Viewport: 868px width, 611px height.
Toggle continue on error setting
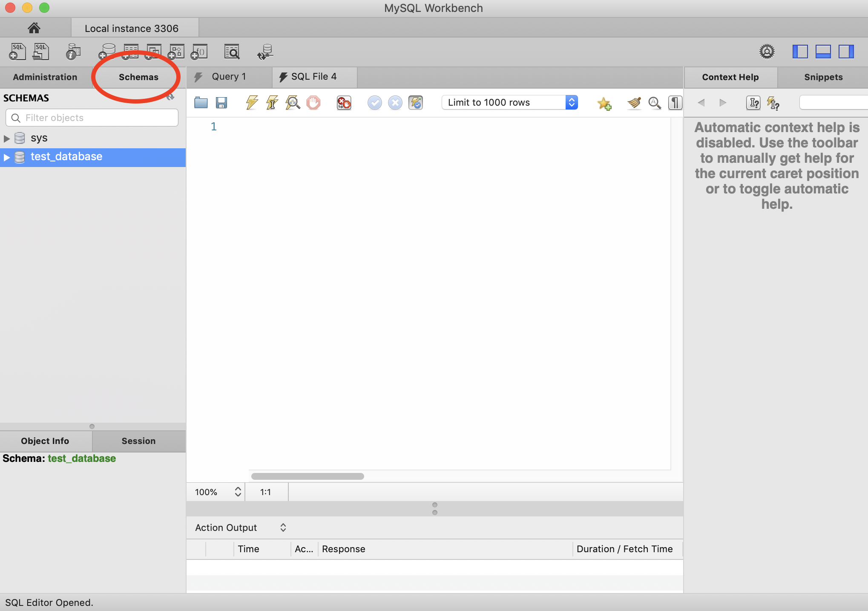[x=344, y=103]
